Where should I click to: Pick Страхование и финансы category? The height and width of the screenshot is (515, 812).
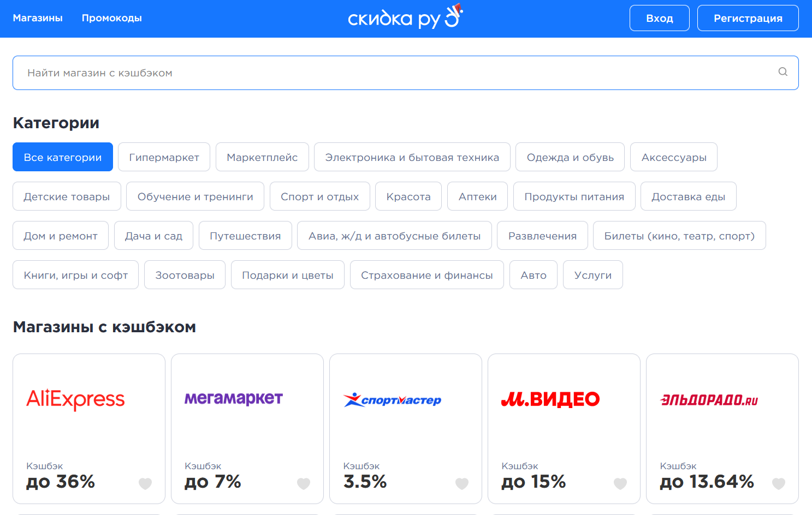pyautogui.click(x=427, y=275)
